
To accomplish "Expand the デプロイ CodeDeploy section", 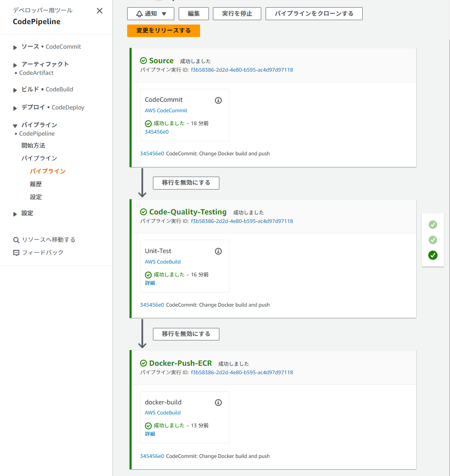I will (x=15, y=108).
